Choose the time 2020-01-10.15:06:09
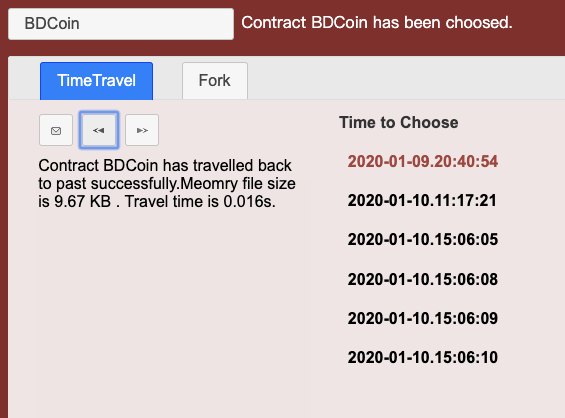The width and height of the screenshot is (565, 418). (x=423, y=318)
